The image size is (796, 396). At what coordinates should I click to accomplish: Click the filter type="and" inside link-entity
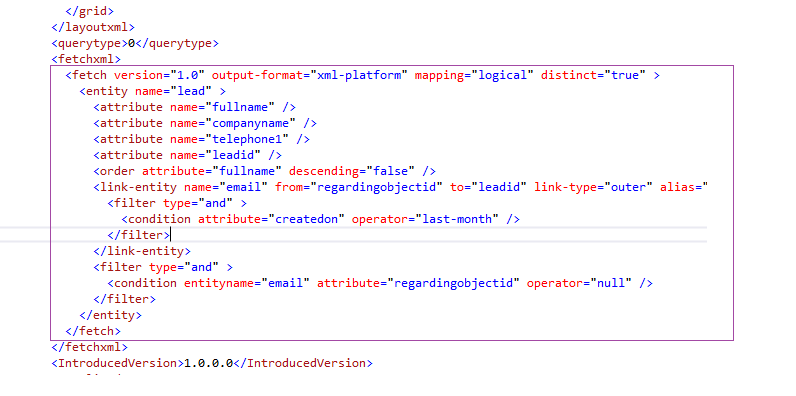coord(177,203)
